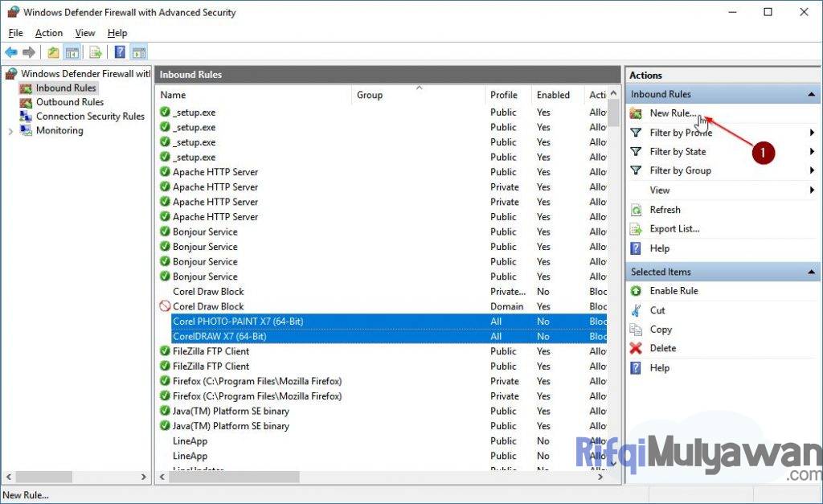Viewport: 823px width, 504px height.
Task: Open Help from the Selected Items section
Action: [x=659, y=367]
